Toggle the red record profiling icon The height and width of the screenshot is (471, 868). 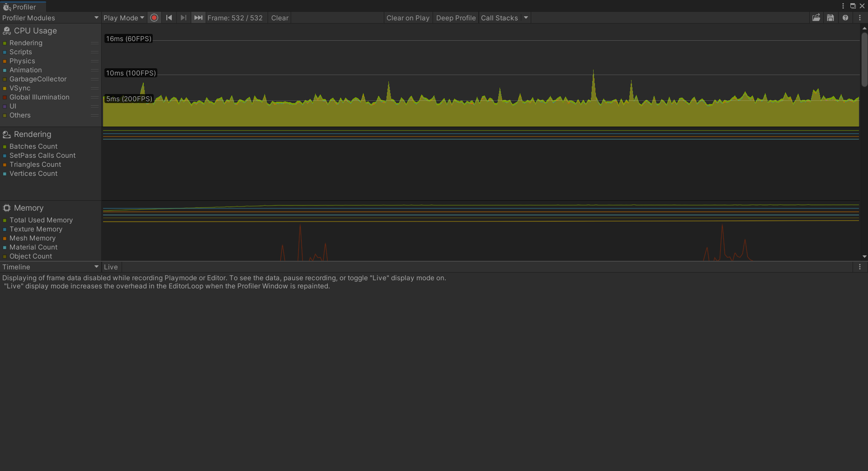click(x=154, y=18)
